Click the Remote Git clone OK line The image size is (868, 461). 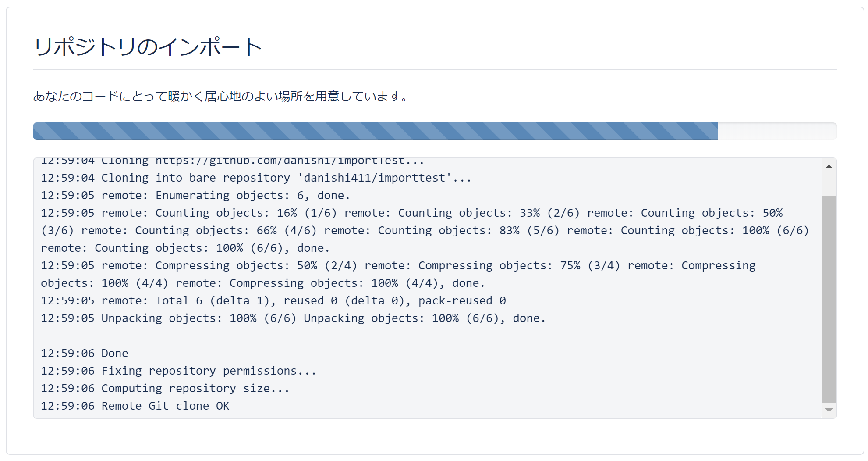pos(135,406)
